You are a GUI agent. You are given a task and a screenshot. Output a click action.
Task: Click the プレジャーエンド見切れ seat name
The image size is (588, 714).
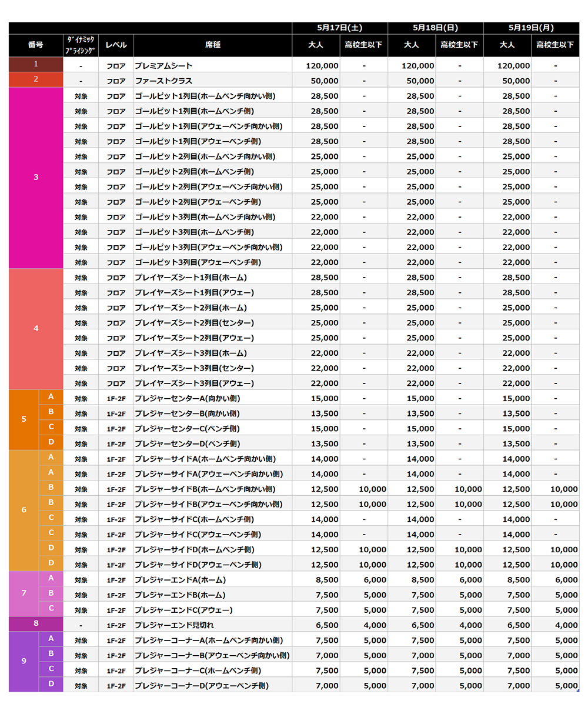178,625
